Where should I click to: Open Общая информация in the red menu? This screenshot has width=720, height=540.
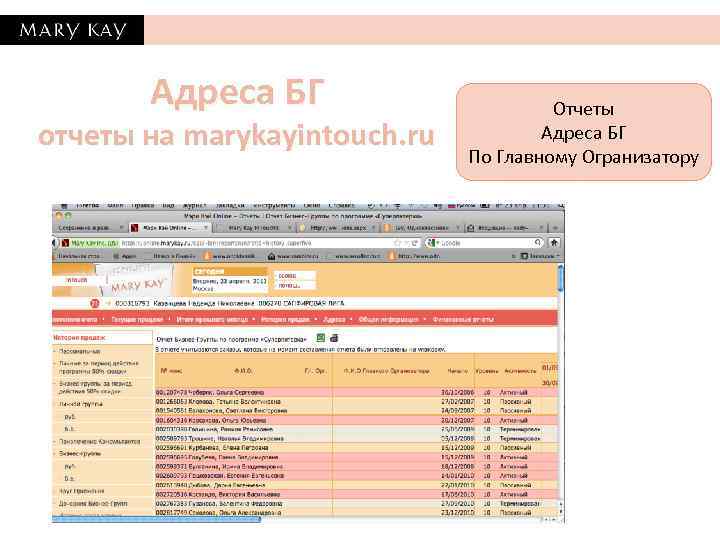[388, 319]
